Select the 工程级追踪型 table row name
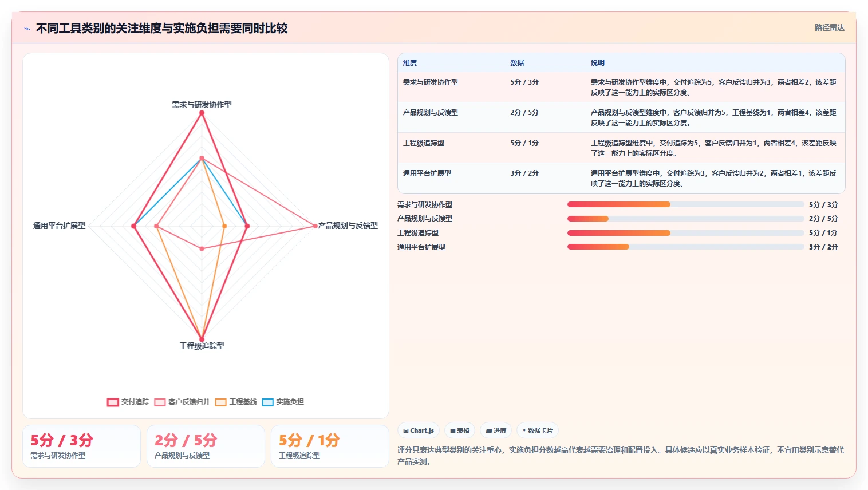This screenshot has height=490, width=868. (x=423, y=143)
